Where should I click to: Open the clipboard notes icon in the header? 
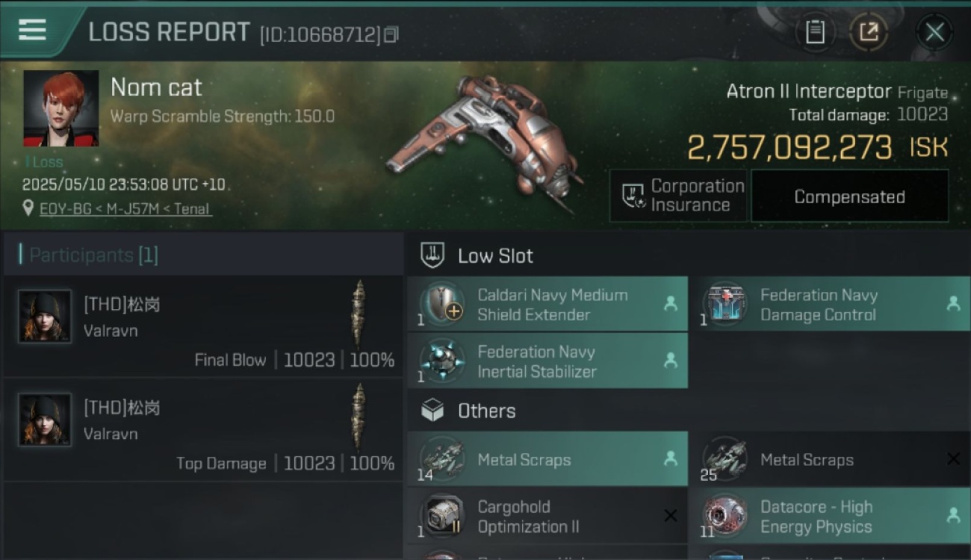click(x=815, y=32)
